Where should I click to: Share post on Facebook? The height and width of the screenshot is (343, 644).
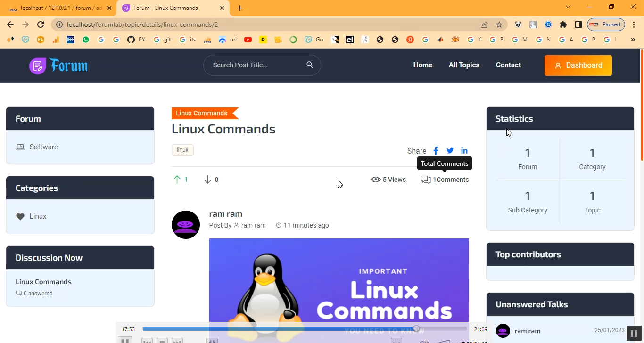click(436, 151)
